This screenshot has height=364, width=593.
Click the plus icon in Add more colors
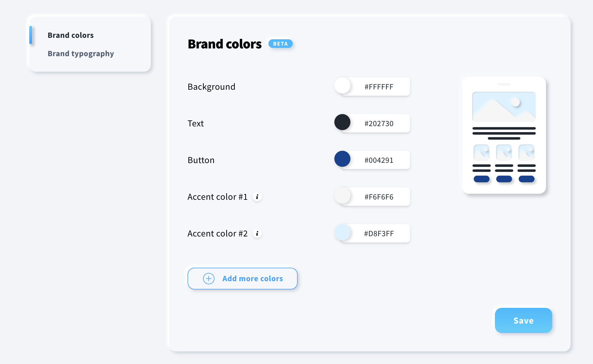pyautogui.click(x=208, y=278)
